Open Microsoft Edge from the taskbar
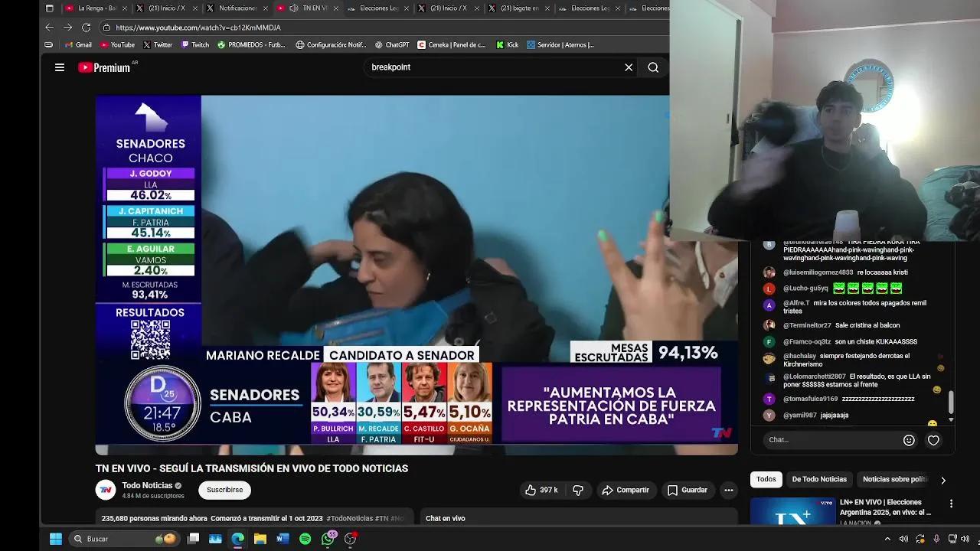 point(238,539)
